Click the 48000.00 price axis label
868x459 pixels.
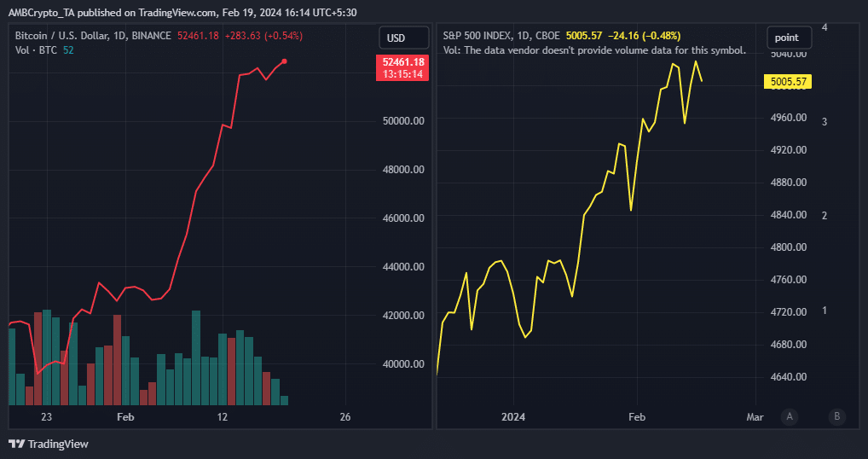point(403,170)
